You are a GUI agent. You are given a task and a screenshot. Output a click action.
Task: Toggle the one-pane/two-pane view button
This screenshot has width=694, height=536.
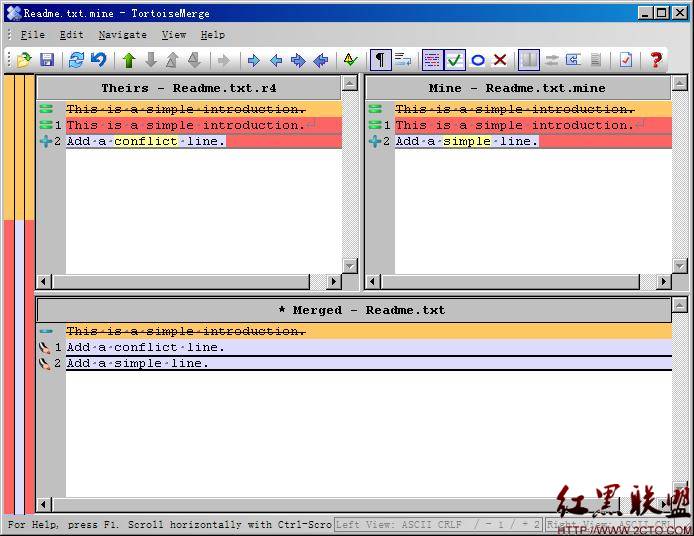(x=529, y=60)
